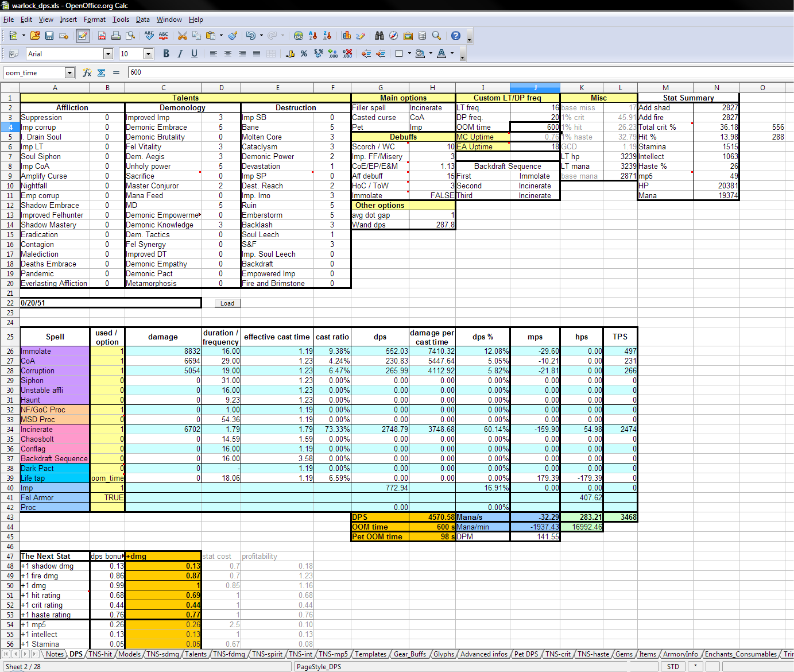Open Find & Replace binoculars icon
Image resolution: width=794 pixels, height=672 pixels.
(379, 36)
